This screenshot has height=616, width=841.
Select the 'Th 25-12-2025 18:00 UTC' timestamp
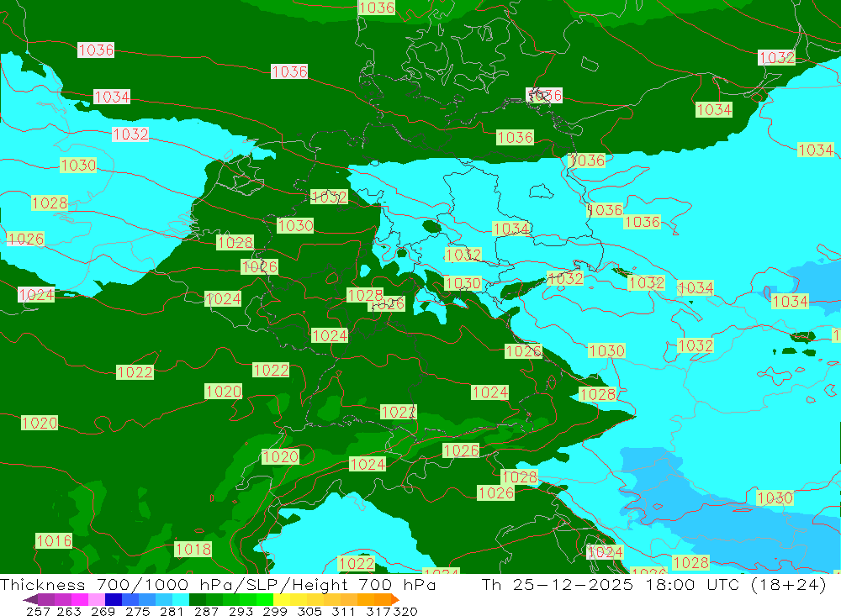(x=611, y=585)
